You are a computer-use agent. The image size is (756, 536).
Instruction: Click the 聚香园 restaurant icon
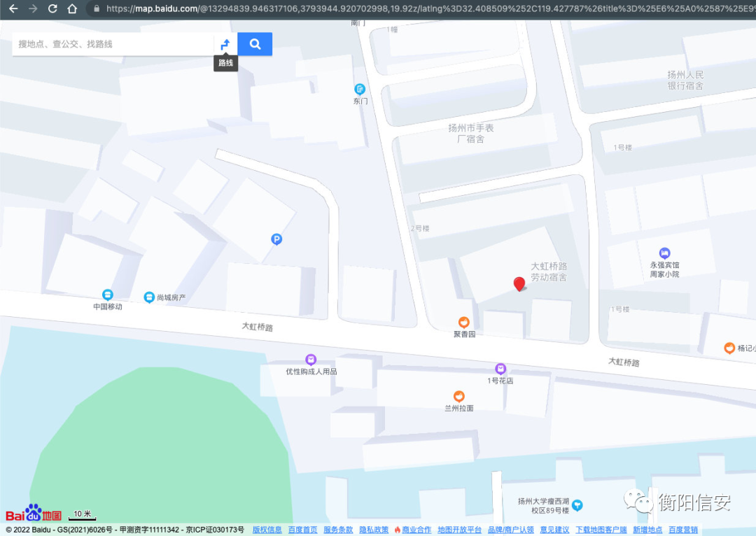pos(463,322)
